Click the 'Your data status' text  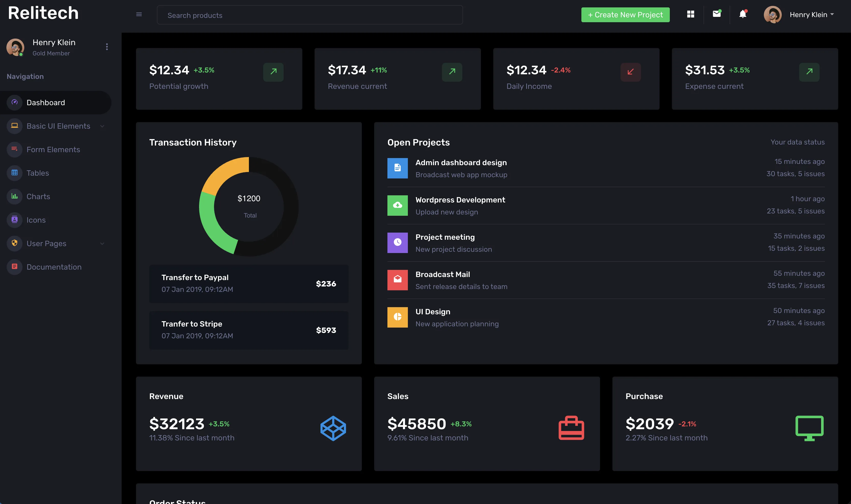798,142
